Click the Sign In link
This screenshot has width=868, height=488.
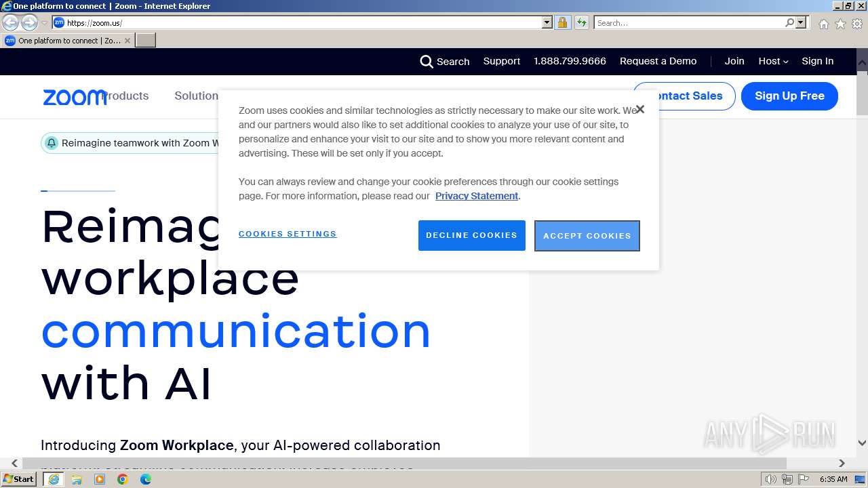[818, 61]
